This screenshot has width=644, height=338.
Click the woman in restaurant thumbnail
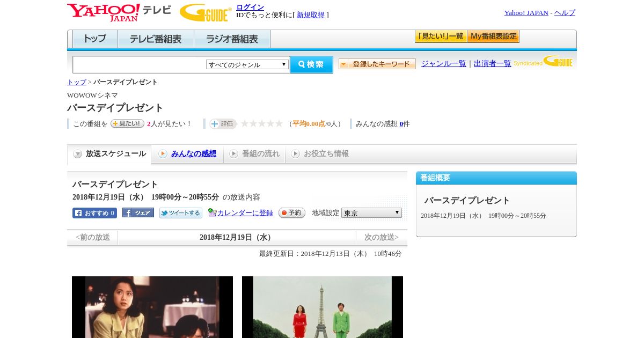(152, 307)
